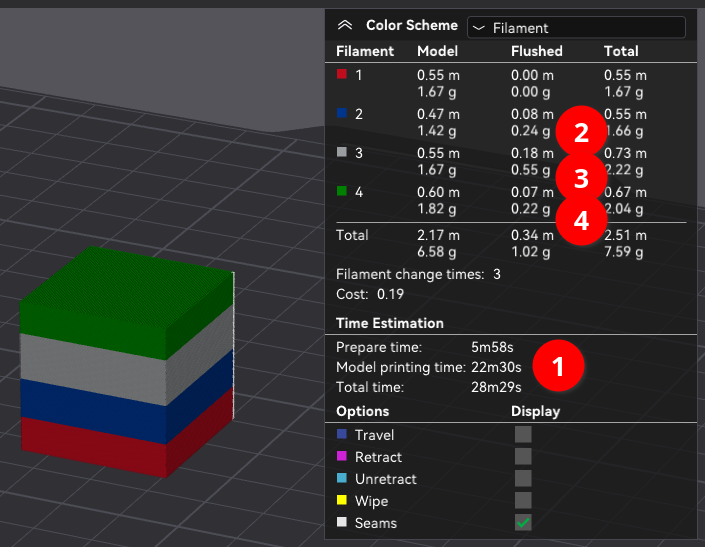Click the red circle marker numbered 3
The height and width of the screenshot is (547, 705).
click(x=580, y=178)
